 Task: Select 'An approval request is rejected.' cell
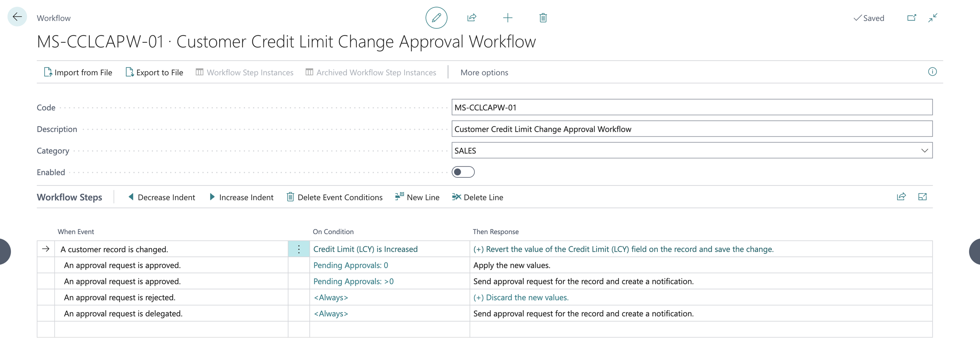point(171,298)
